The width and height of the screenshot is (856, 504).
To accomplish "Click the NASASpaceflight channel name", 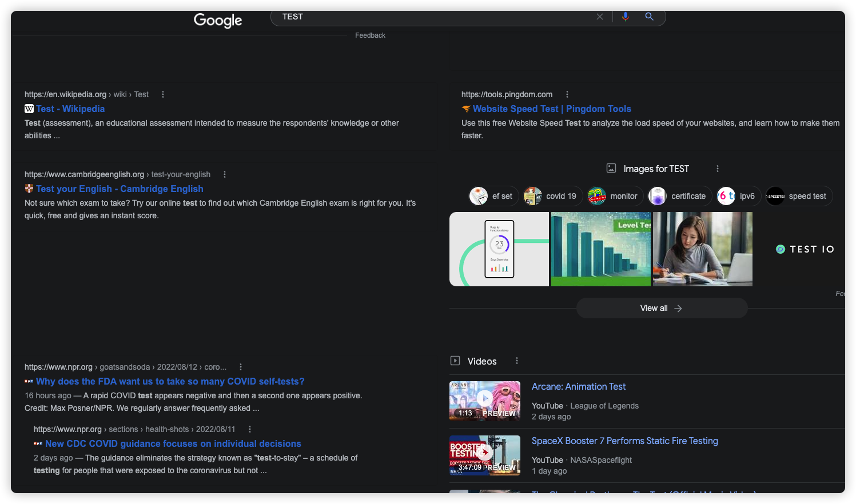I will [601, 460].
